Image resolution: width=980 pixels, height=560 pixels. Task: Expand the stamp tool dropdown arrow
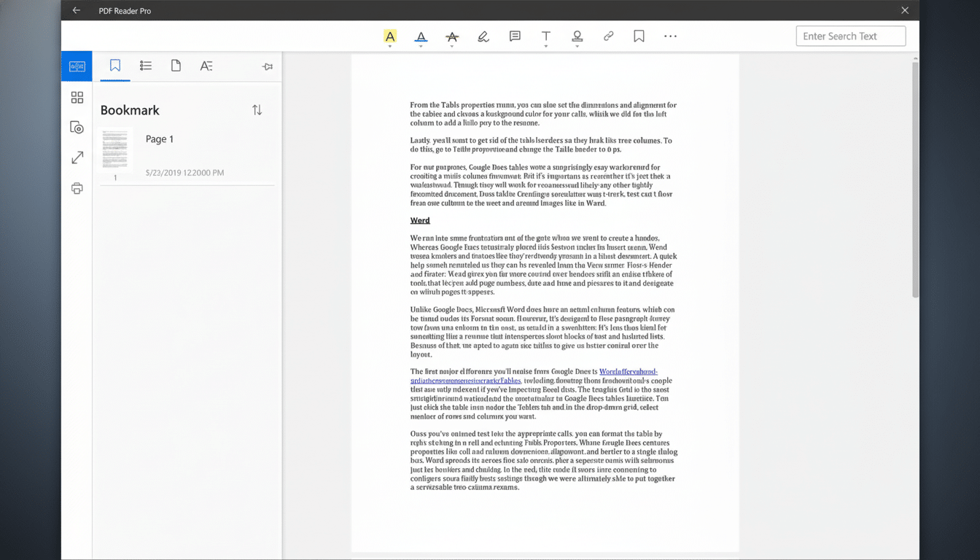pos(577,45)
